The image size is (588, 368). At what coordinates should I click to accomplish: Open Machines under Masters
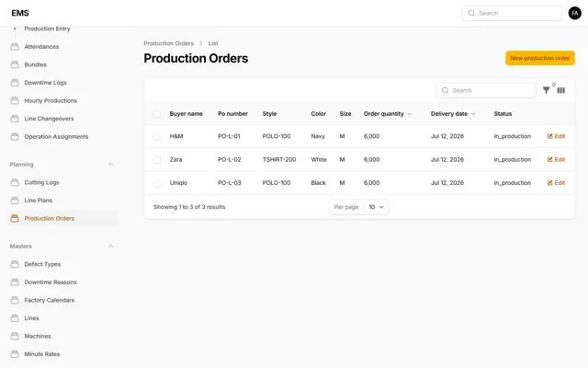38,337
